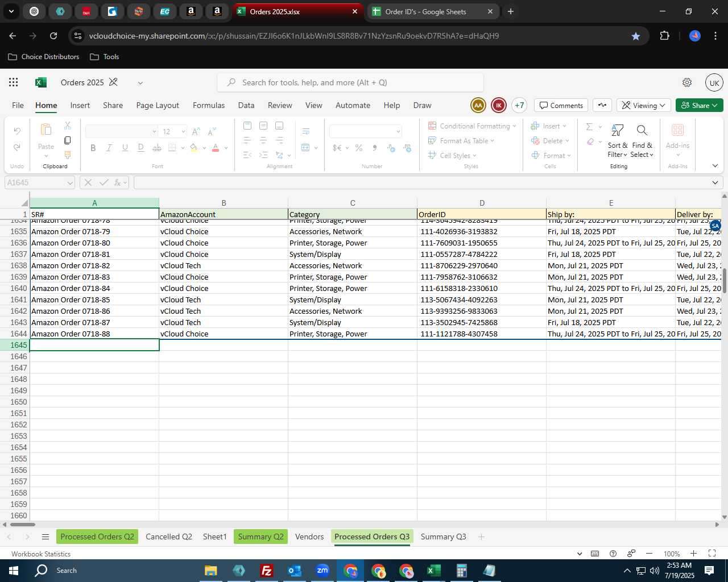Screen dimensions: 728x582
Task: Switch to the Insert ribbon tab
Action: [x=80, y=105]
